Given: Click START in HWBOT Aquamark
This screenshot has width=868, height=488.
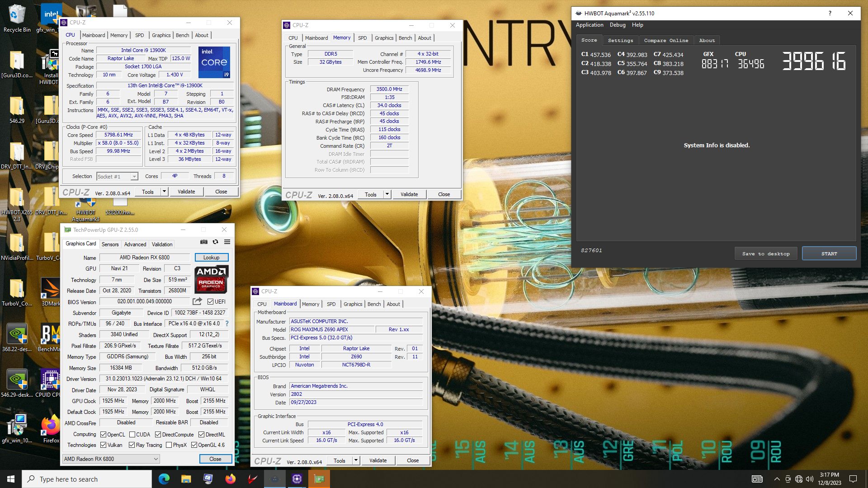Looking at the screenshot, I should pos(829,253).
